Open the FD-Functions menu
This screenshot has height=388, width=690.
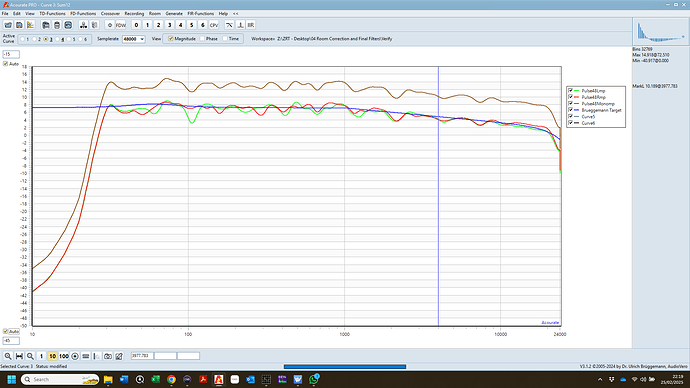pyautogui.click(x=83, y=14)
